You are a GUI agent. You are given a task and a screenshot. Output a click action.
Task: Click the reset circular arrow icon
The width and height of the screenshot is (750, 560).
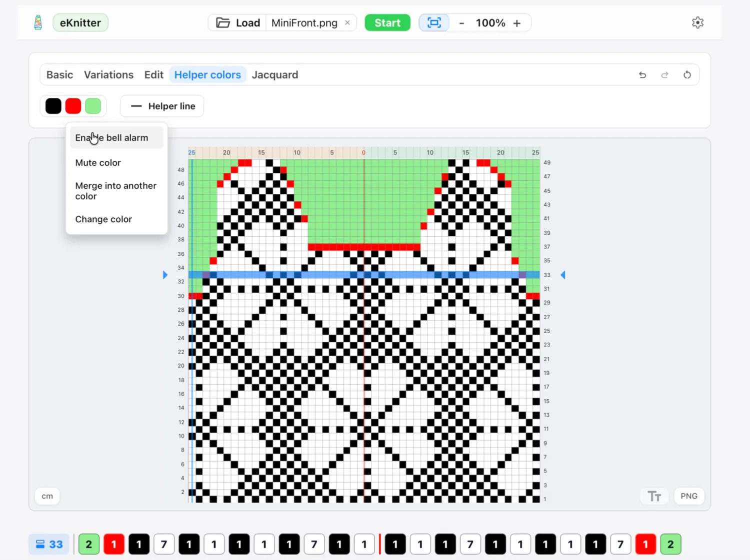click(x=687, y=75)
